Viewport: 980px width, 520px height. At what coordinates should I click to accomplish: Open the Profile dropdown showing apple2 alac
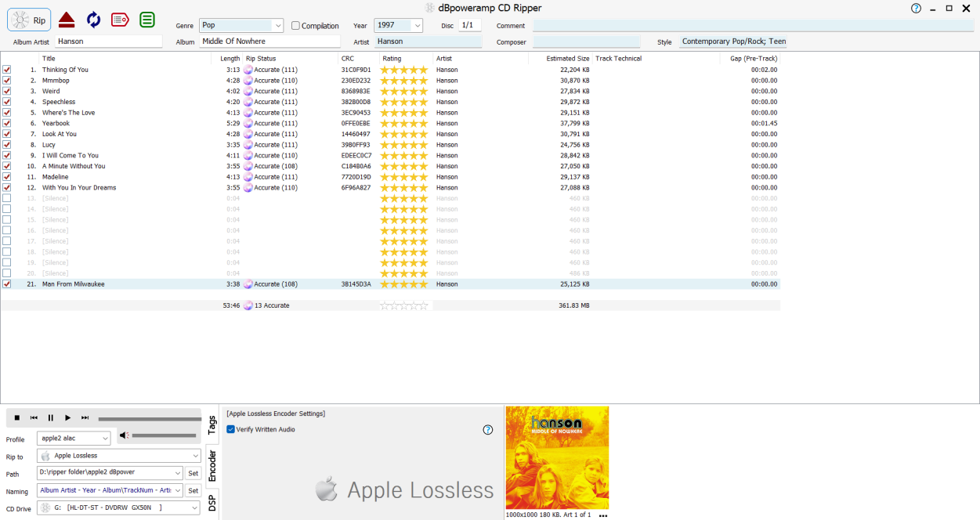point(74,439)
